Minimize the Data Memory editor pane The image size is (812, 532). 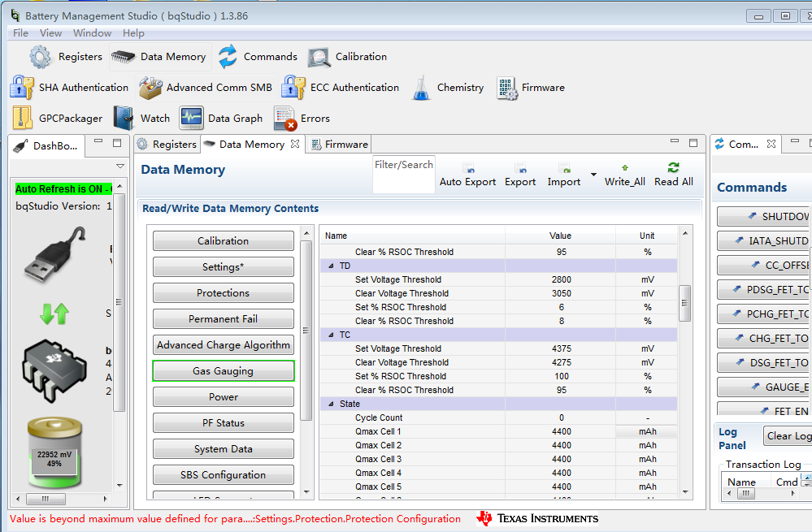tap(675, 141)
